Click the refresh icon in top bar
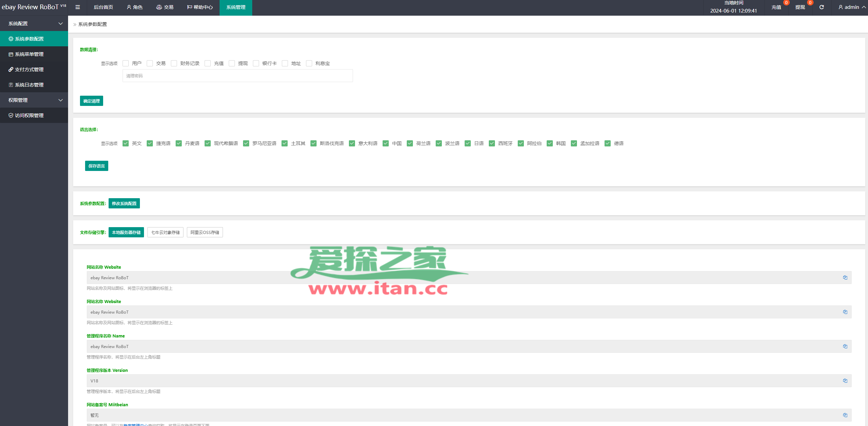 [x=822, y=7]
